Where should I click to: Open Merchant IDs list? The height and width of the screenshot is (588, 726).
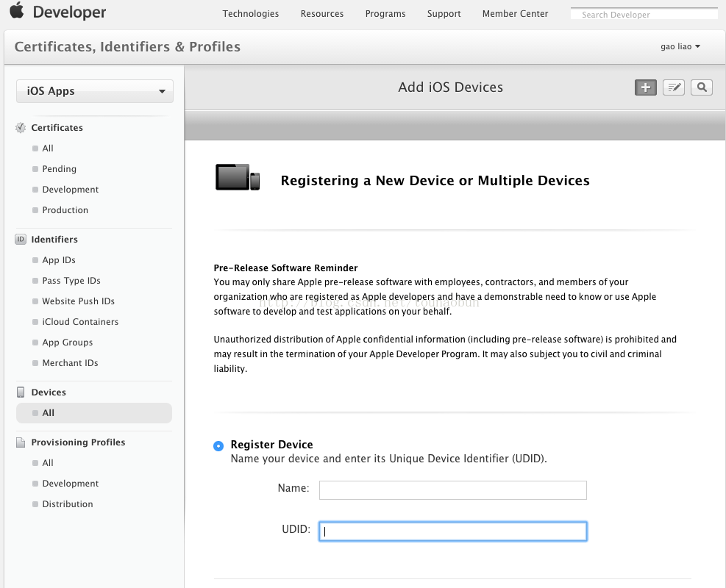click(70, 363)
